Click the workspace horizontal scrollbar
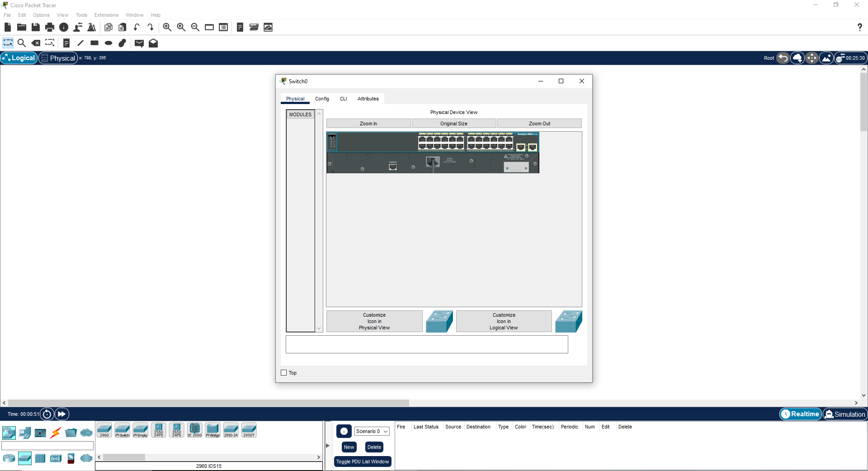The width and height of the screenshot is (868, 471). (x=208, y=403)
